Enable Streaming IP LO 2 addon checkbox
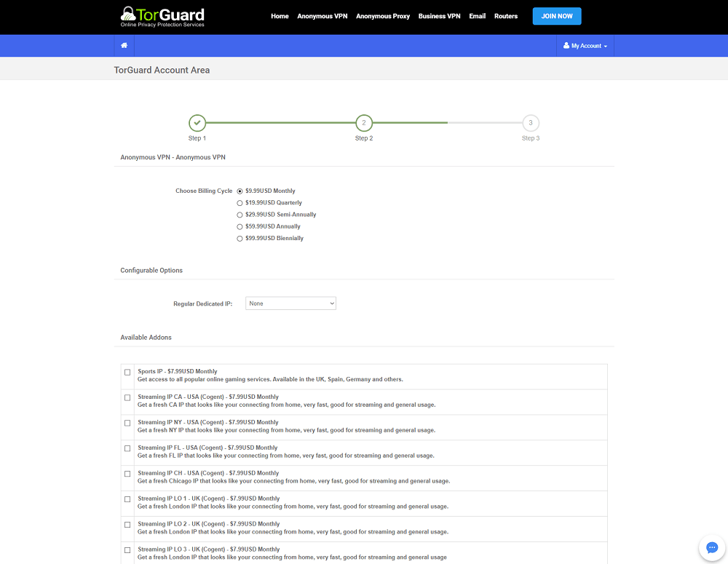728x564 pixels. (x=127, y=525)
